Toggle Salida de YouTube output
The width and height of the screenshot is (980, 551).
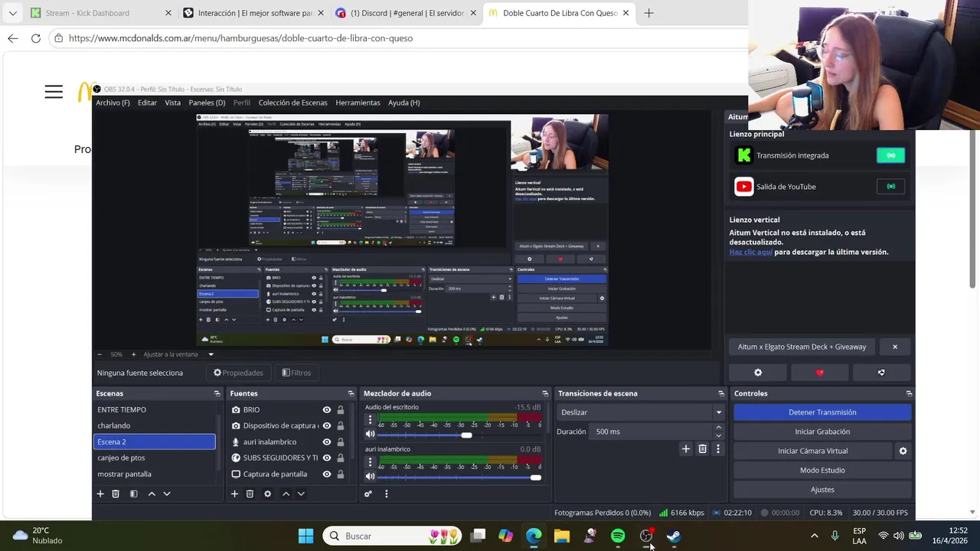click(x=890, y=186)
